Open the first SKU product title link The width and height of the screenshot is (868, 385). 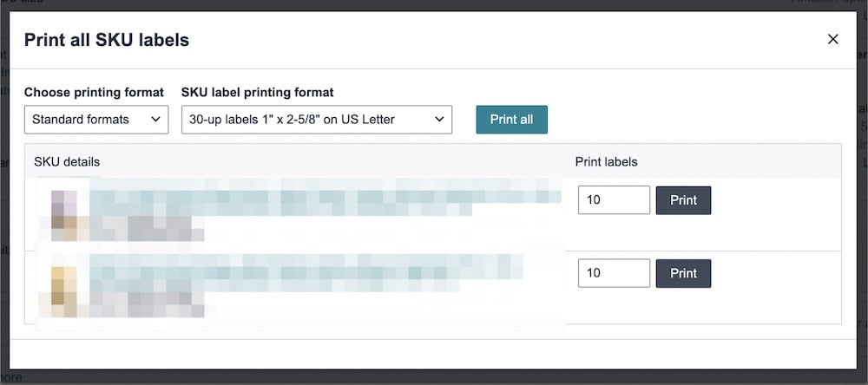click(x=321, y=196)
